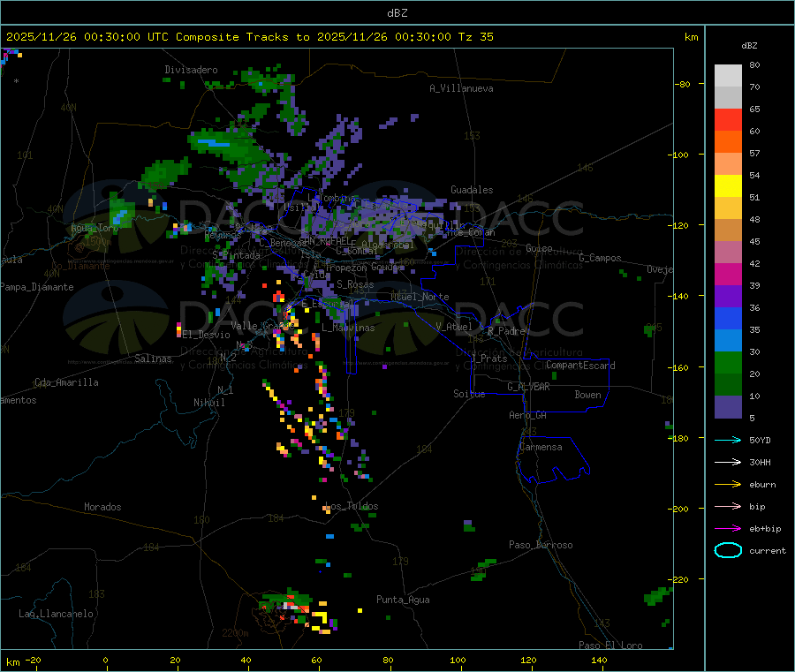Screen dimensions: 795x672
Task: Click the A_Villanueva map label
Action: (x=461, y=88)
